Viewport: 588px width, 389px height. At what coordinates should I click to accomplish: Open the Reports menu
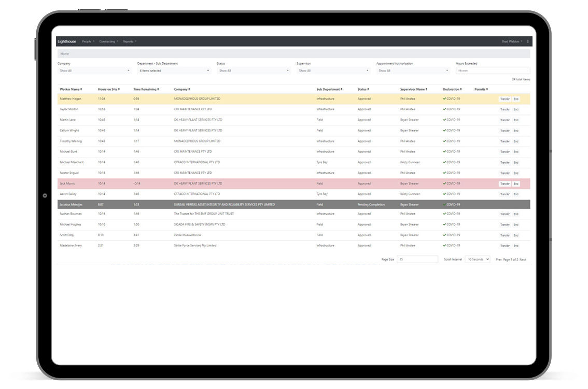(130, 41)
